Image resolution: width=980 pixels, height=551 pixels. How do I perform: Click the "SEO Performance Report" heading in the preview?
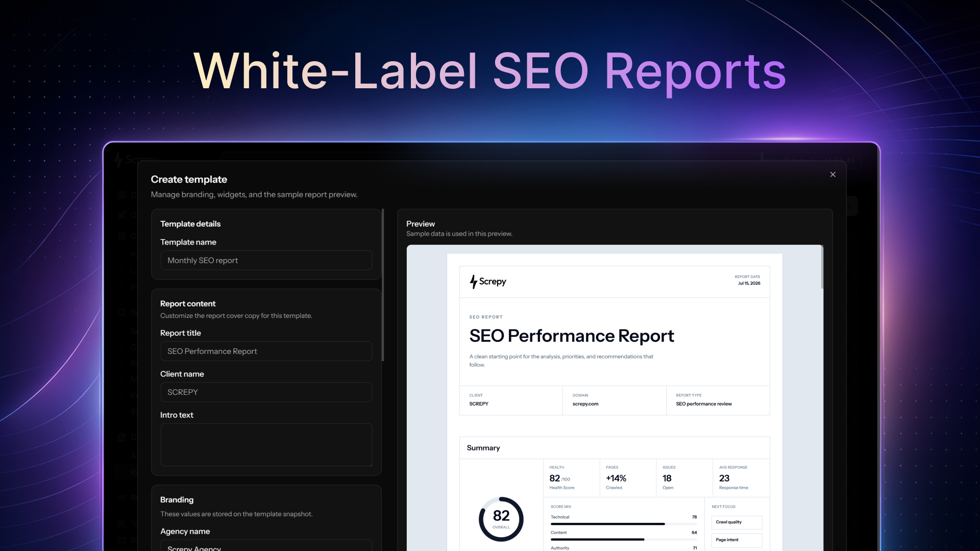coord(572,336)
